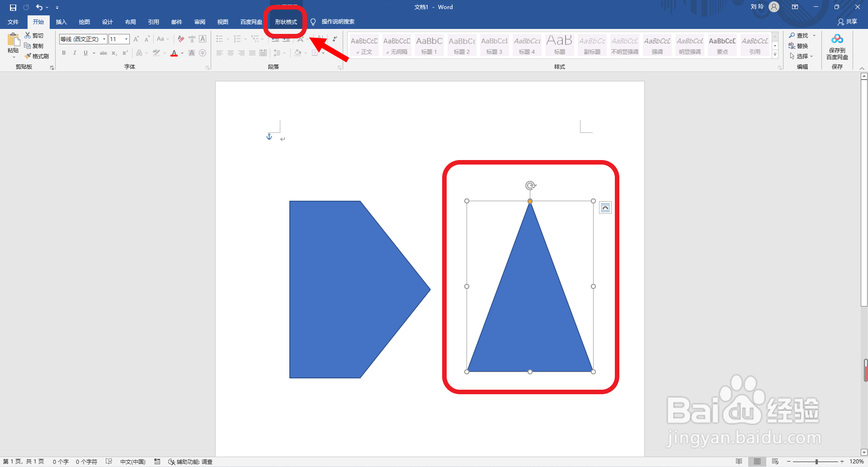Screen dimensions: 868x467
Task: Open the 形状格式 Shape Format tab
Action: point(286,22)
